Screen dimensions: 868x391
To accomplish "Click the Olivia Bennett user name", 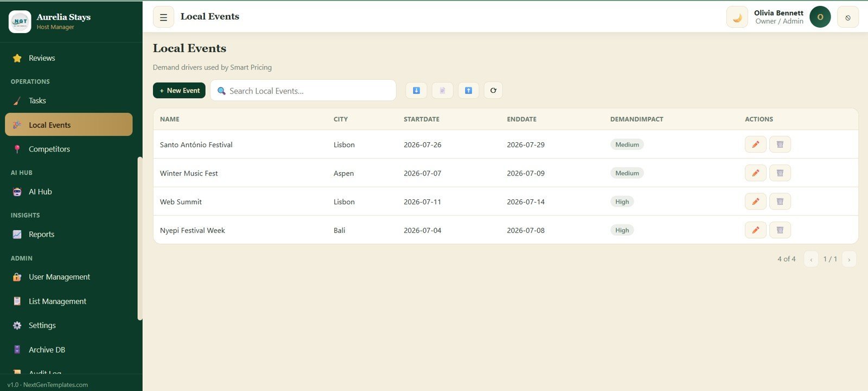I will (778, 13).
